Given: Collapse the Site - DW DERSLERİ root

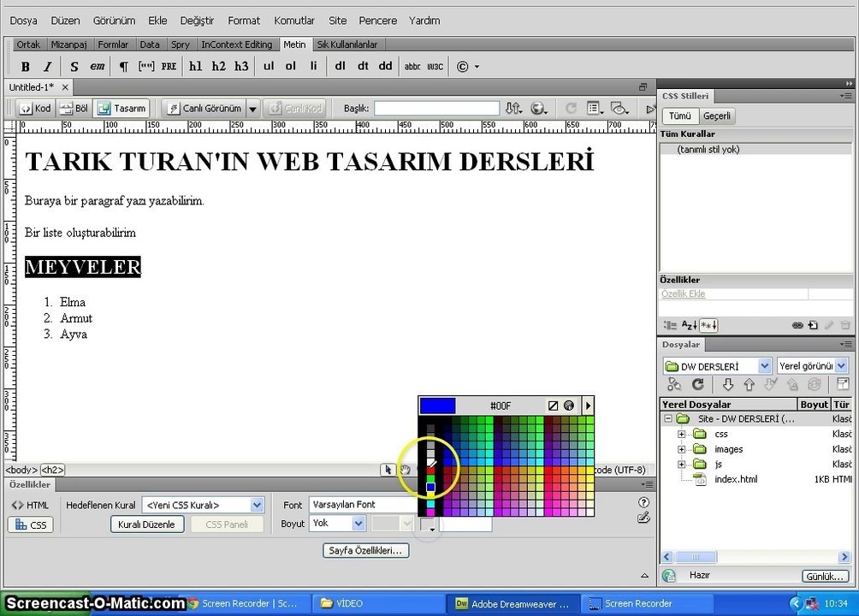Looking at the screenshot, I should pyautogui.click(x=668, y=418).
